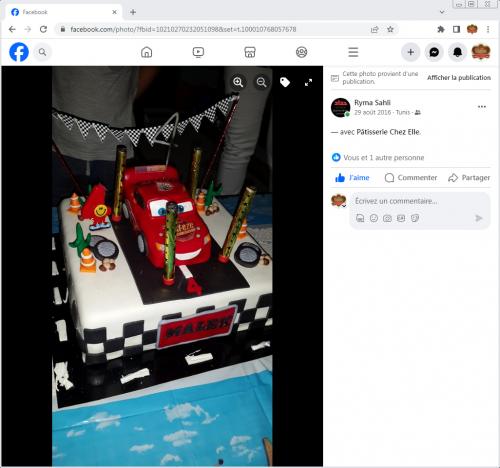Open the Facebook Watch video tab
Viewport: 500px width, 468px height.
click(198, 52)
